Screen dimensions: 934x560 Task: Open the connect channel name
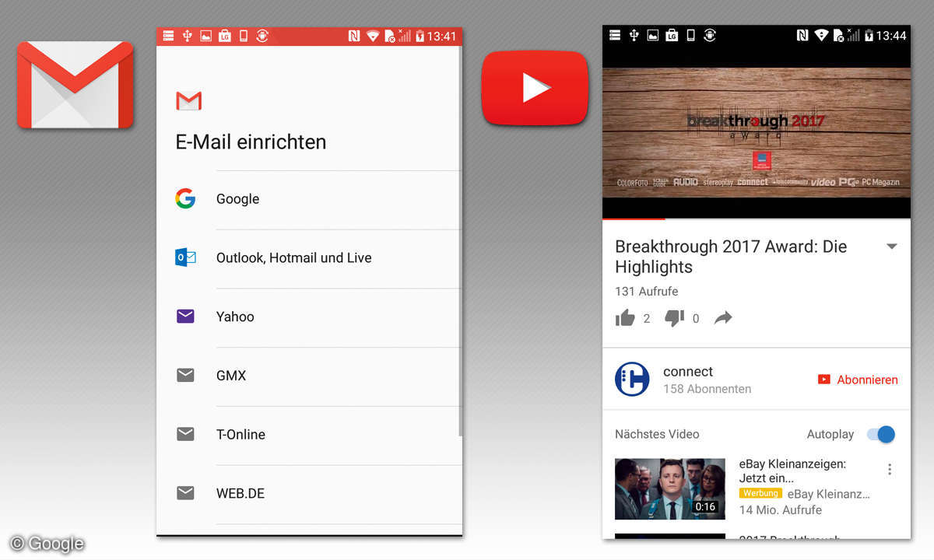[688, 372]
